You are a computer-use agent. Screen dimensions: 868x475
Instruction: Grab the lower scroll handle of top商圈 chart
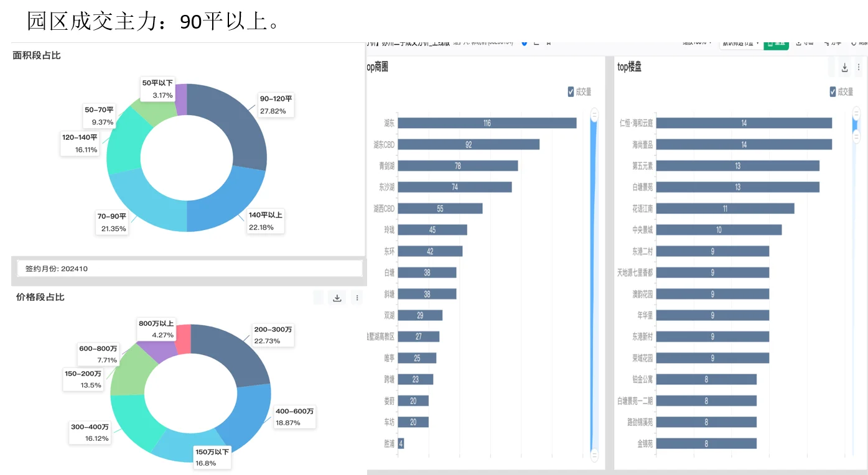594,456
